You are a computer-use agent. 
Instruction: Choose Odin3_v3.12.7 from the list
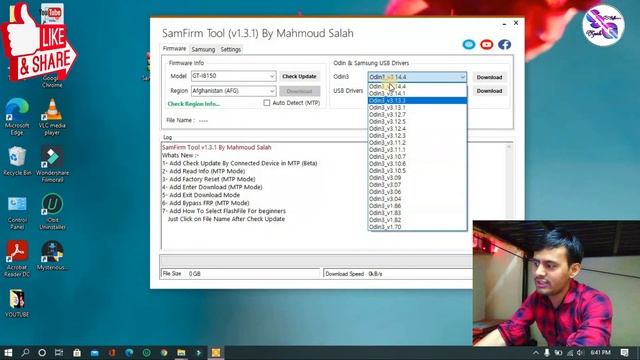coord(417,115)
